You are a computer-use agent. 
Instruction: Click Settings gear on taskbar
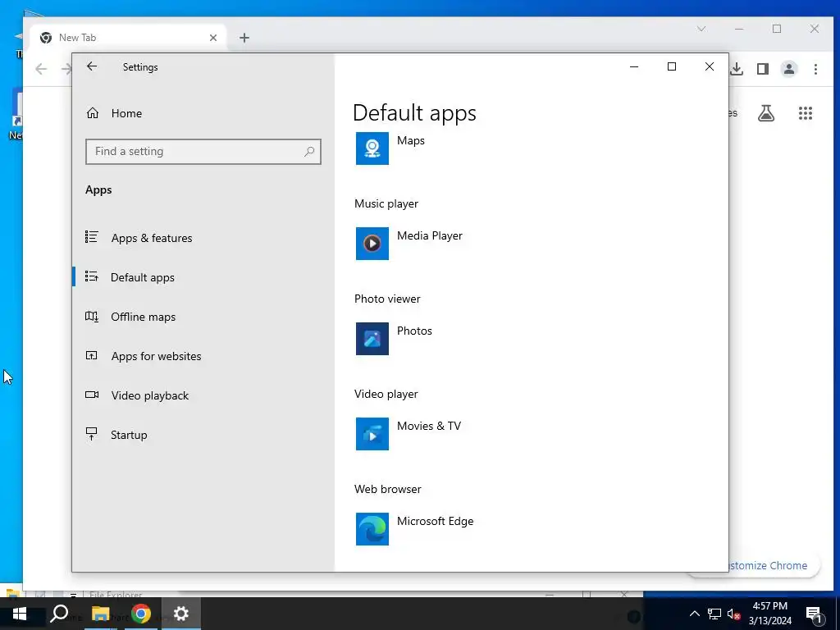click(181, 614)
